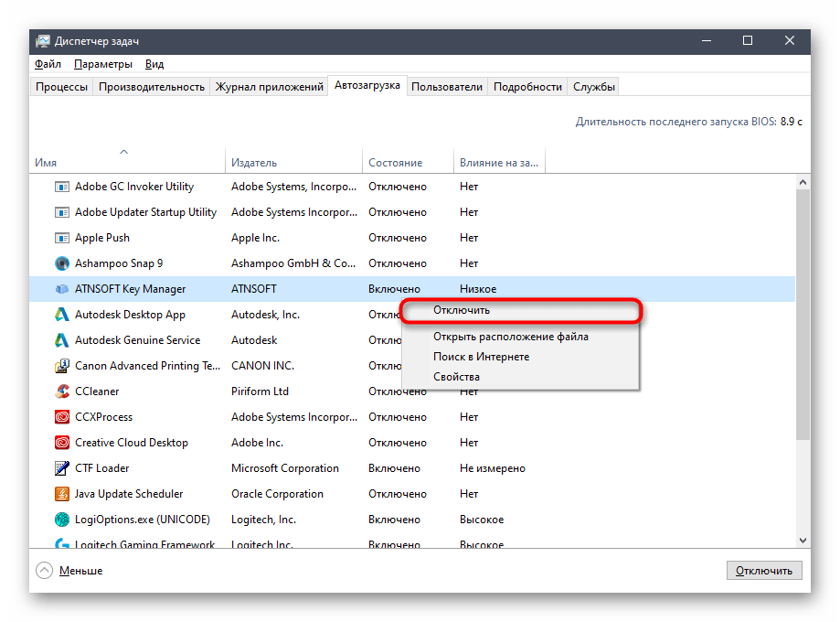Viewport: 840px width, 622px height.
Task: Click the scrollbar up arrow
Action: click(803, 182)
